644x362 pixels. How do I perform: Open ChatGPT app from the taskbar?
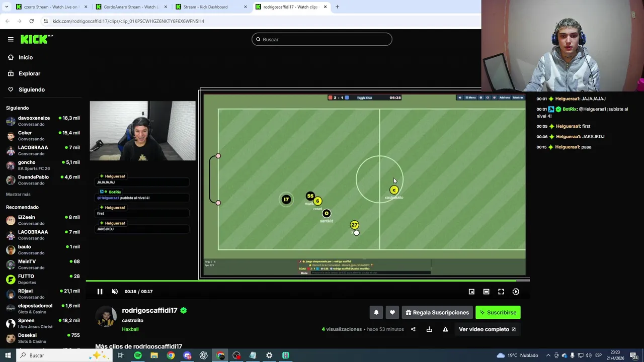coord(204,355)
